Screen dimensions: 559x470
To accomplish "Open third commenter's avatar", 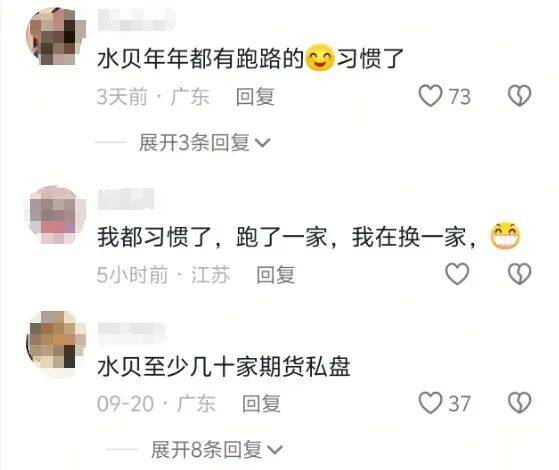I will pyautogui.click(x=56, y=339).
